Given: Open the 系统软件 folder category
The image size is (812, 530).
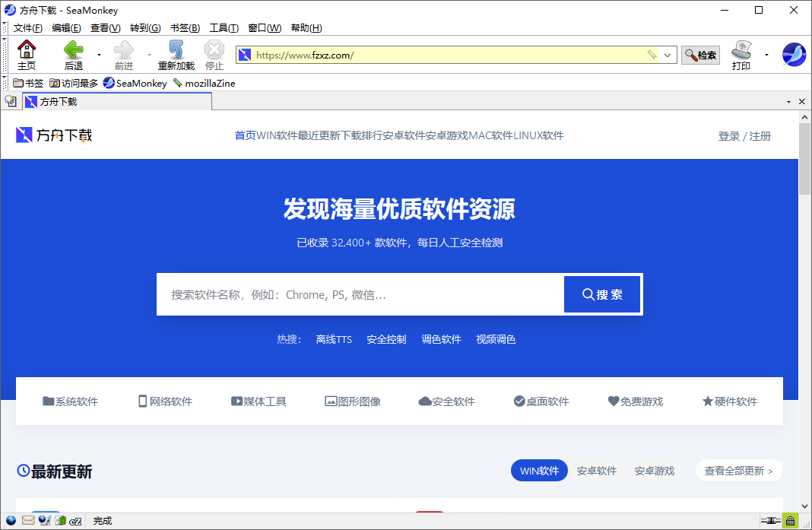Looking at the screenshot, I should [x=70, y=401].
